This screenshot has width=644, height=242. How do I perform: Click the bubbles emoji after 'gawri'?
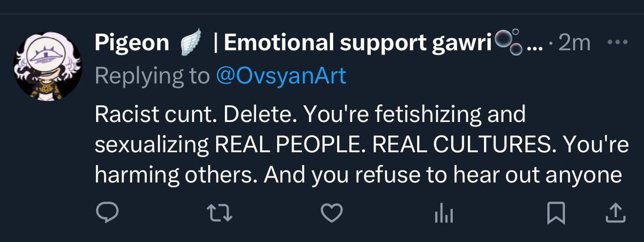click(508, 42)
